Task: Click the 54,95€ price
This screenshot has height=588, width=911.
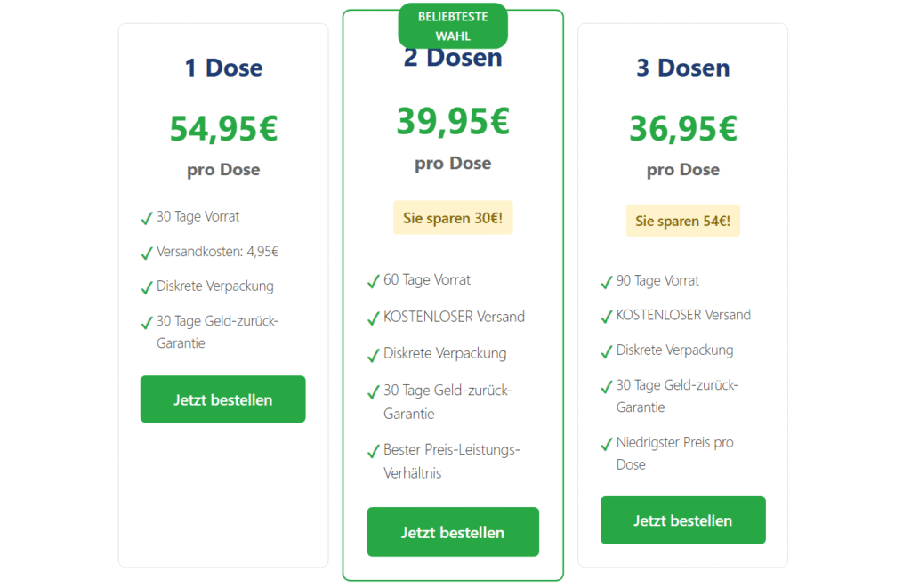Action: [x=223, y=129]
